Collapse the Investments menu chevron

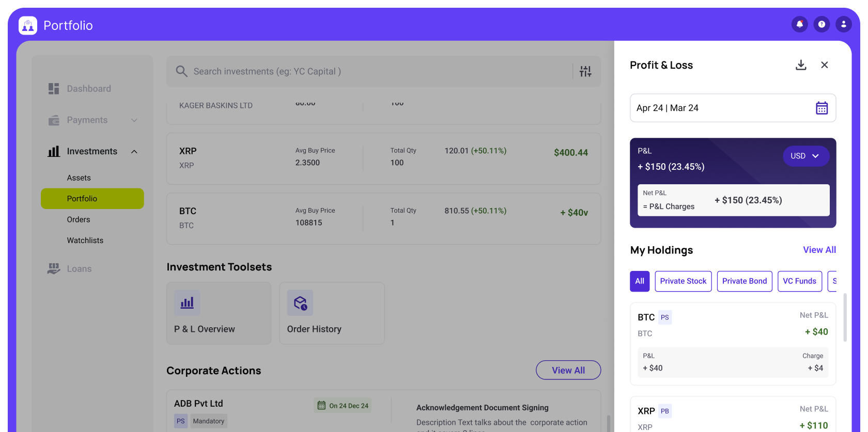[134, 152]
